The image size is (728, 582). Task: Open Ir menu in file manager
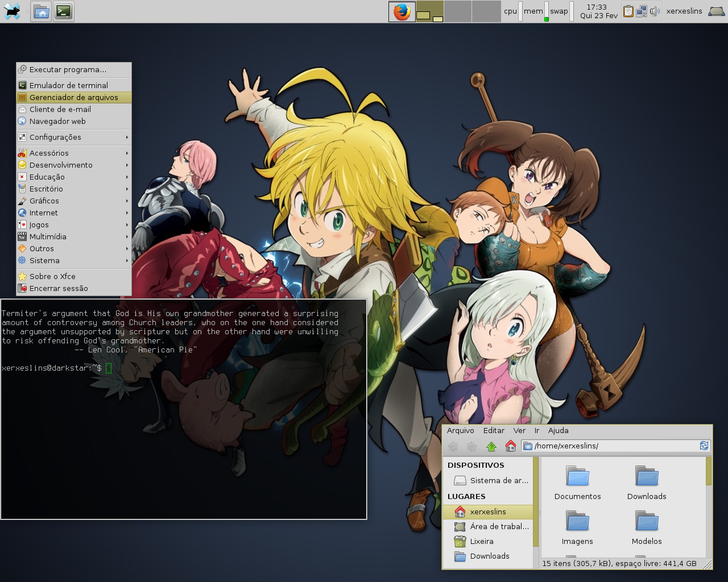tap(536, 430)
